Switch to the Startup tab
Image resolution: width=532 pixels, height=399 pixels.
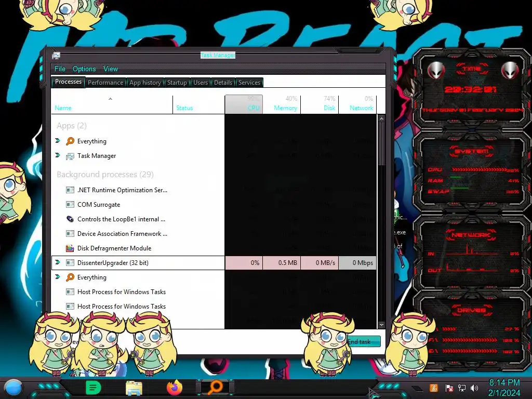(177, 83)
